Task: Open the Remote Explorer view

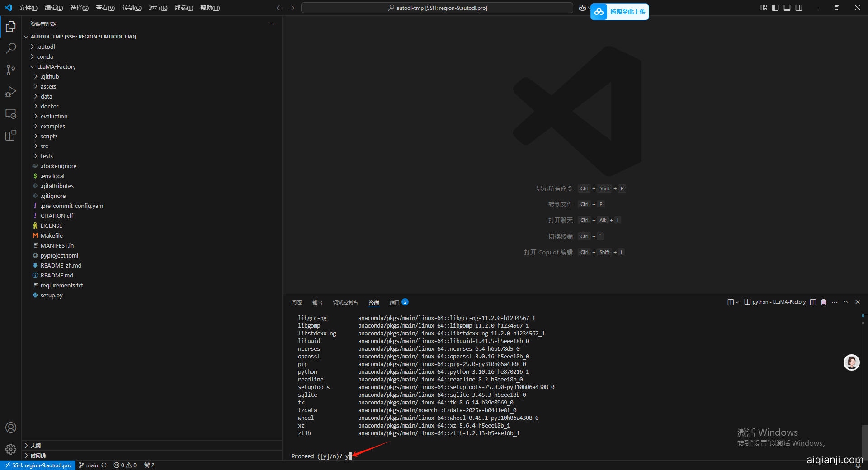Action: (11, 114)
